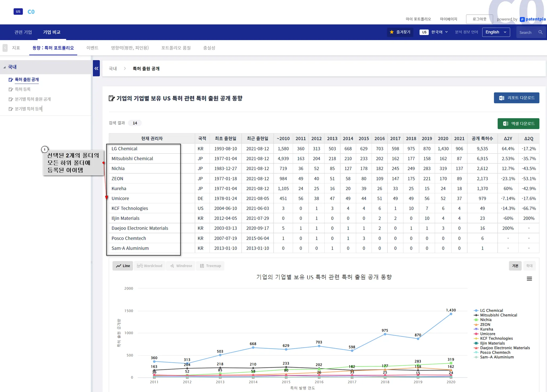Viewport: 547px width, 392px height.
Task: Open the 관련 기업 menu
Action: (x=23, y=32)
